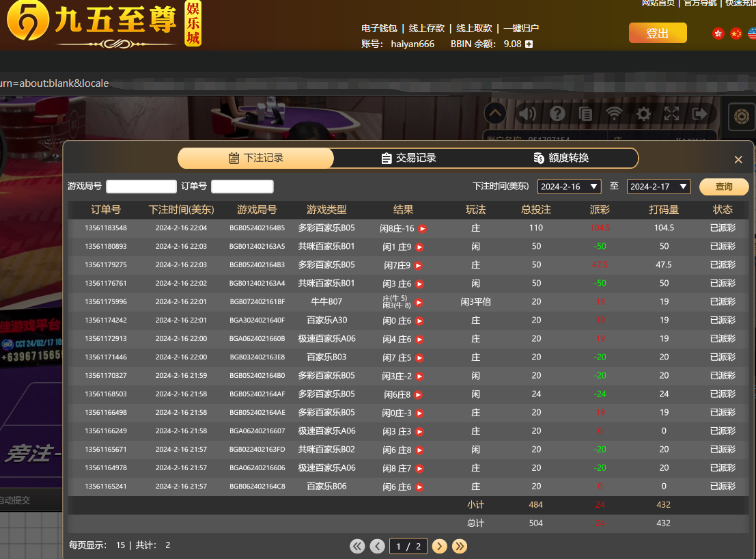Click the account name haiyan666

tap(412, 44)
